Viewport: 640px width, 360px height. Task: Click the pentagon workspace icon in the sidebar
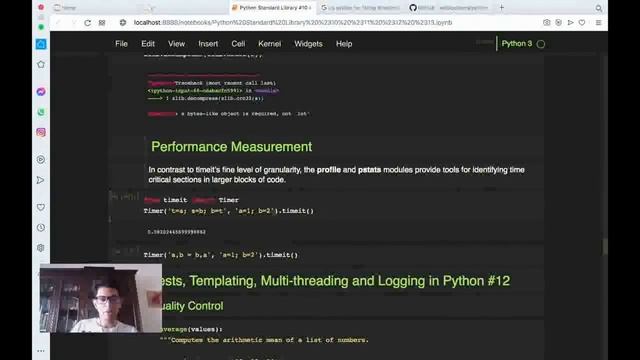[x=41, y=64]
